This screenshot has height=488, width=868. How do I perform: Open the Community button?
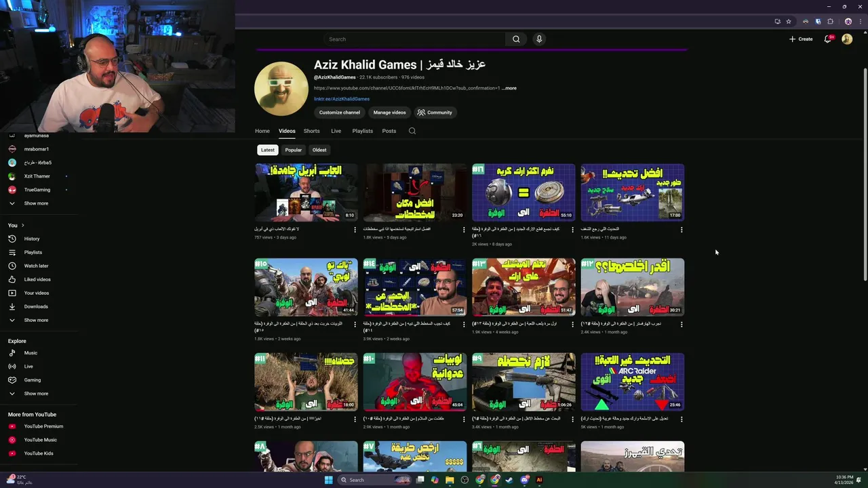(435, 113)
